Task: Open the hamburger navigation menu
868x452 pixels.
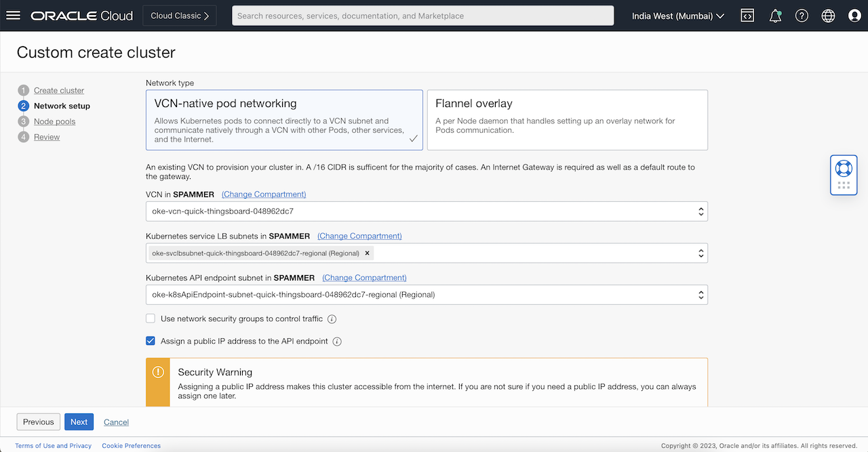Action: [14, 16]
